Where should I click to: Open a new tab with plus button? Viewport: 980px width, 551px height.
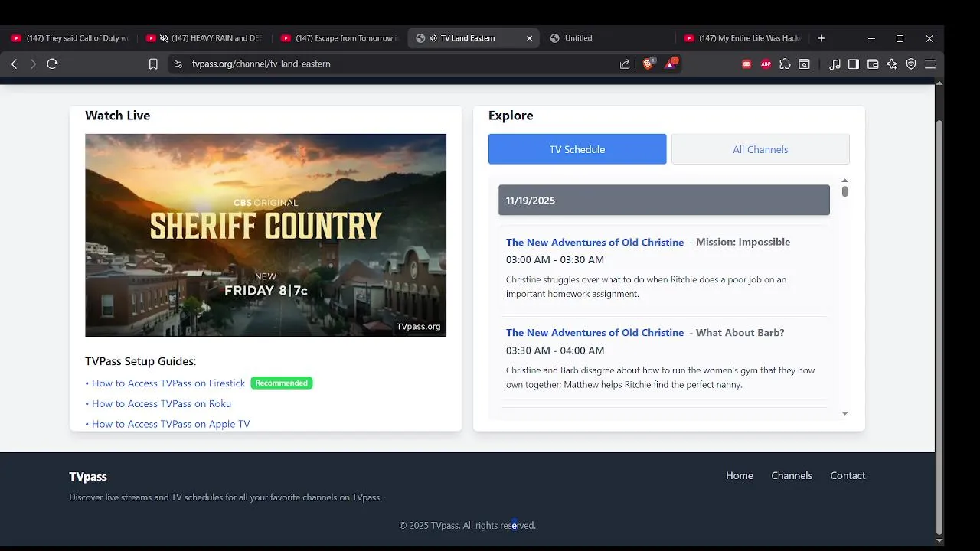point(821,38)
